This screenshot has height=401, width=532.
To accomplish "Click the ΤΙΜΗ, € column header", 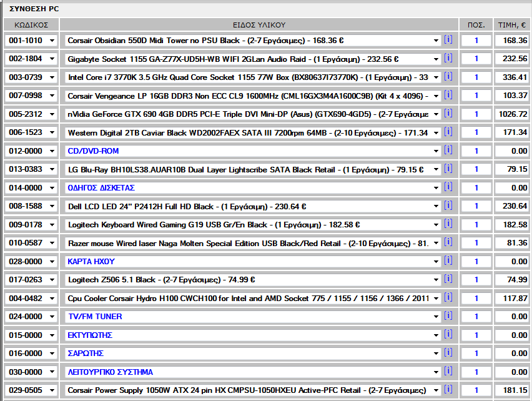I will (x=511, y=25).
